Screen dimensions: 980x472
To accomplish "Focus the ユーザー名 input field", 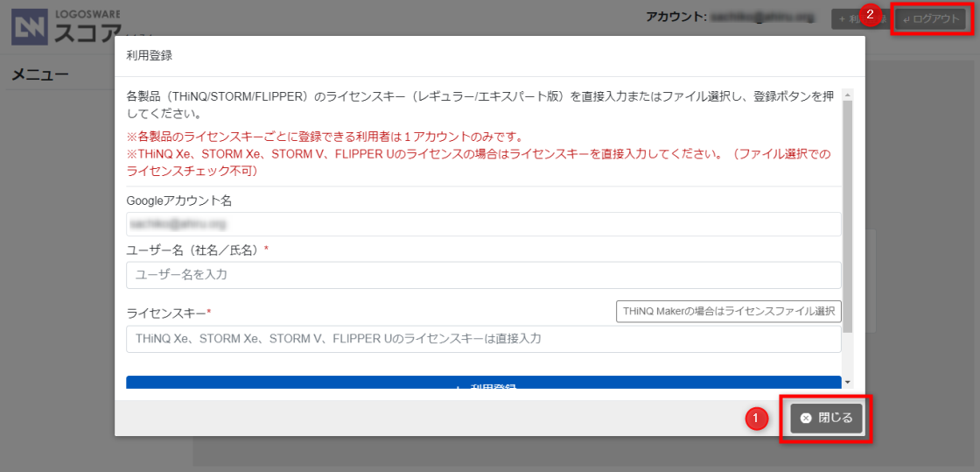I will [x=483, y=275].
